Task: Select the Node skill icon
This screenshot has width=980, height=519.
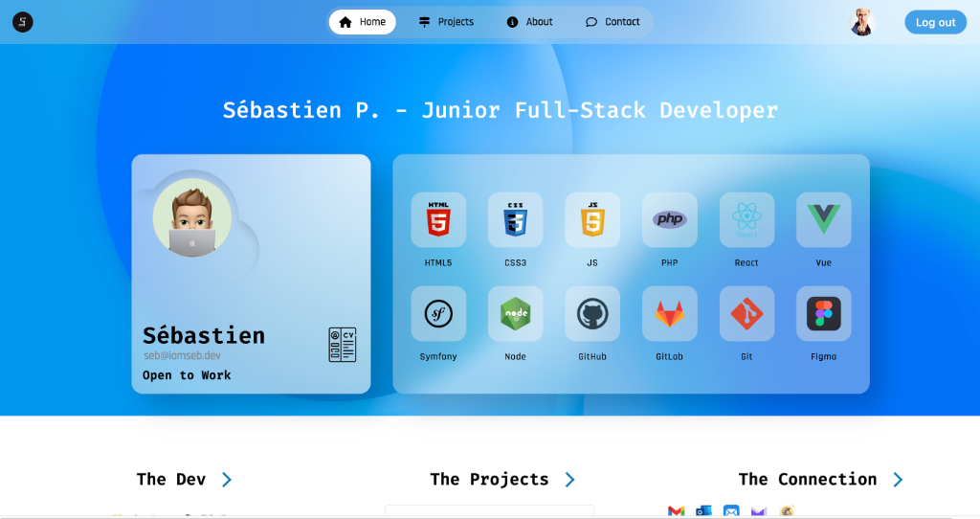Action: pyautogui.click(x=516, y=313)
